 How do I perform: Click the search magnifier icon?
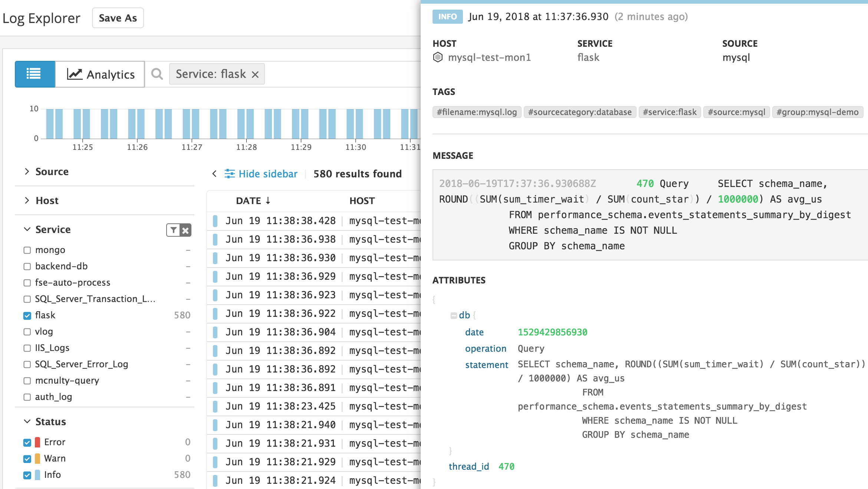tap(157, 74)
